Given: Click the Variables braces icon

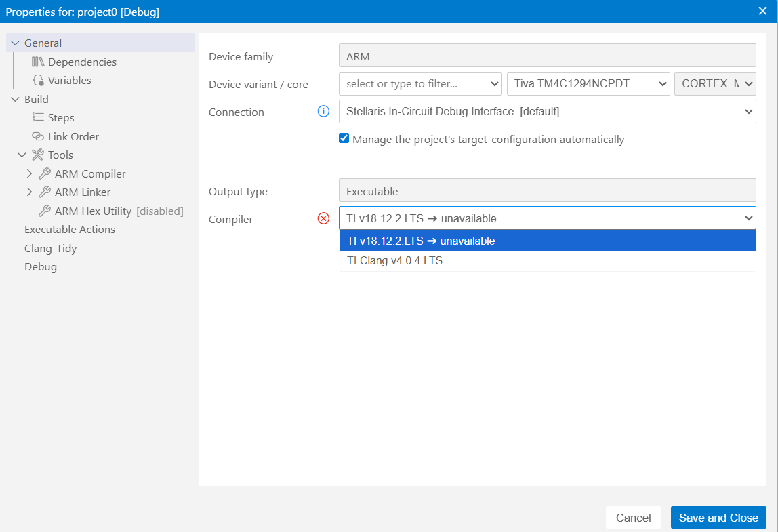Looking at the screenshot, I should pos(38,81).
